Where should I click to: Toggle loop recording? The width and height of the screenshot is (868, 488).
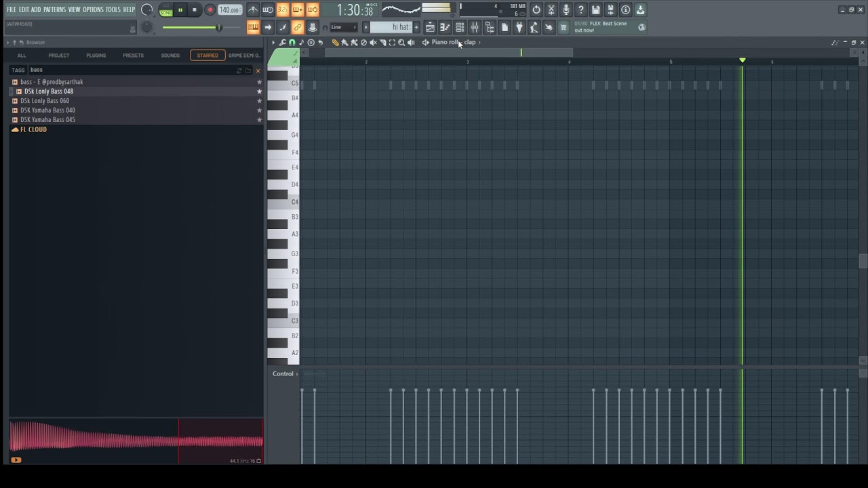[x=312, y=10]
